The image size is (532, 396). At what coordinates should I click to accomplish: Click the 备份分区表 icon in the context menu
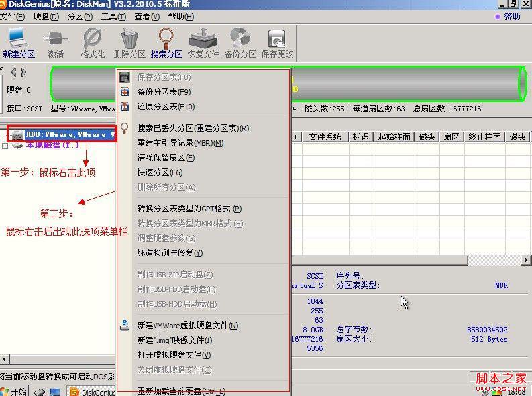click(x=125, y=92)
